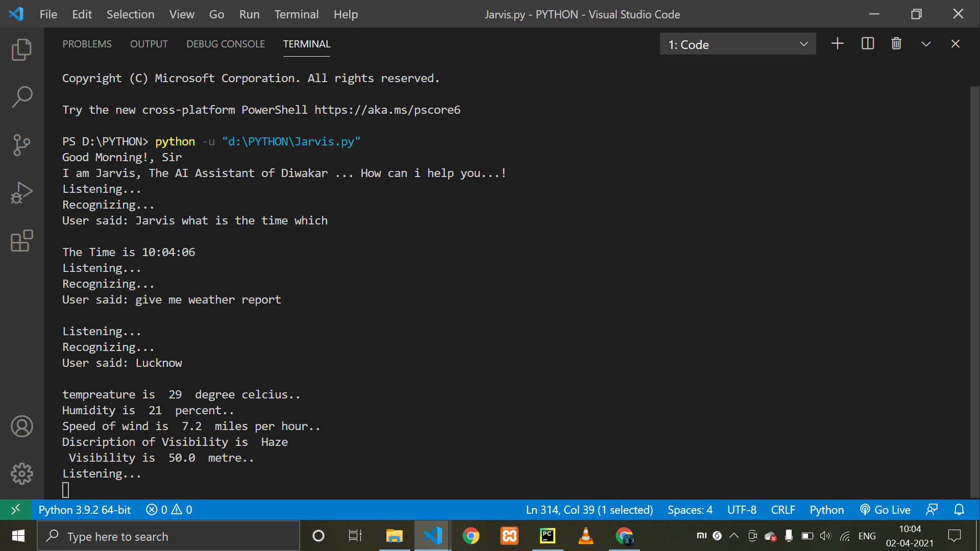Viewport: 980px width, 551px height.
Task: Select Python 3.9.2 64-bit interpreter
Action: 85,510
